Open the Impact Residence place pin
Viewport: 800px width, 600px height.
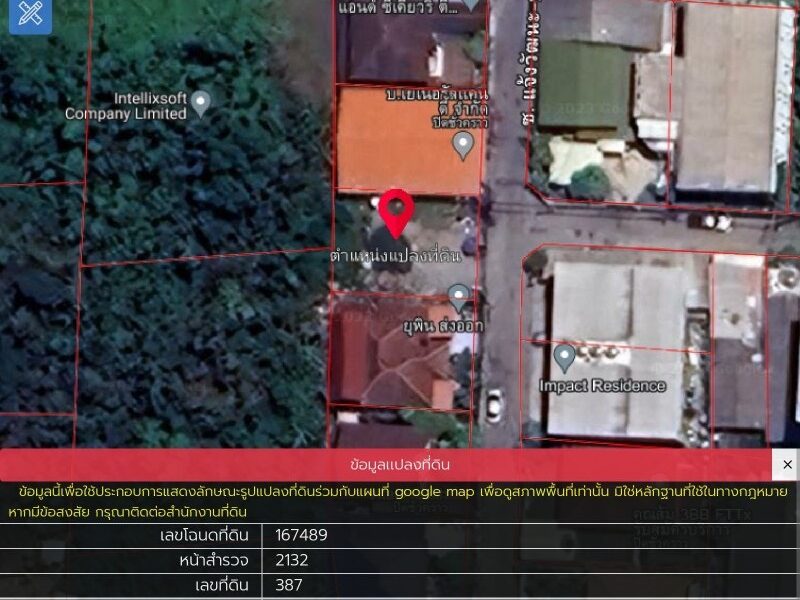pyautogui.click(x=564, y=356)
